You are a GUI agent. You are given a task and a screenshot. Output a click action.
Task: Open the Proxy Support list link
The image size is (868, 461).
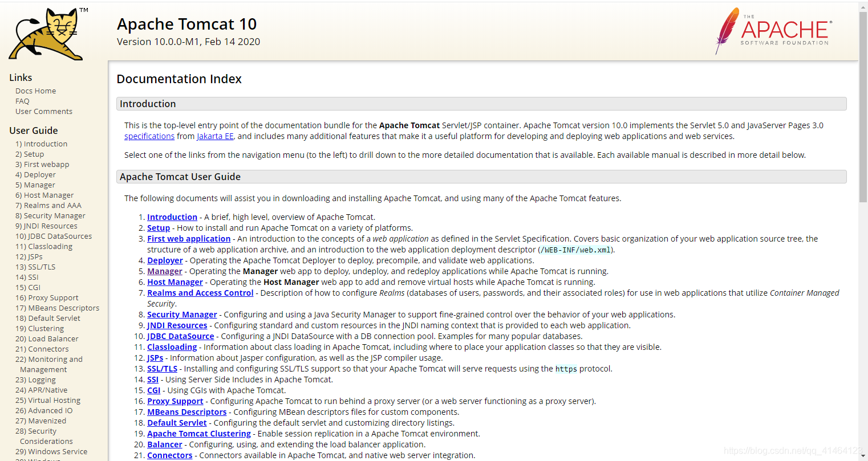[175, 401]
